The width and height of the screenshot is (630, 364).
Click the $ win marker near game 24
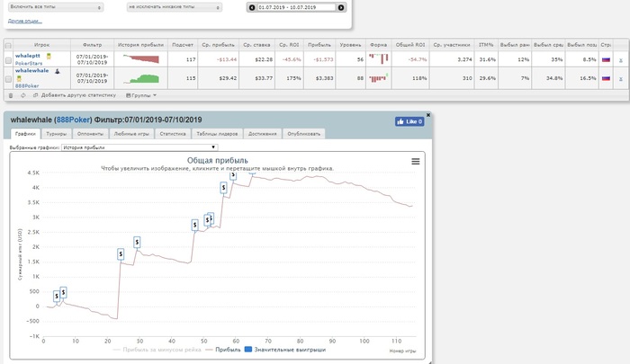click(x=121, y=253)
